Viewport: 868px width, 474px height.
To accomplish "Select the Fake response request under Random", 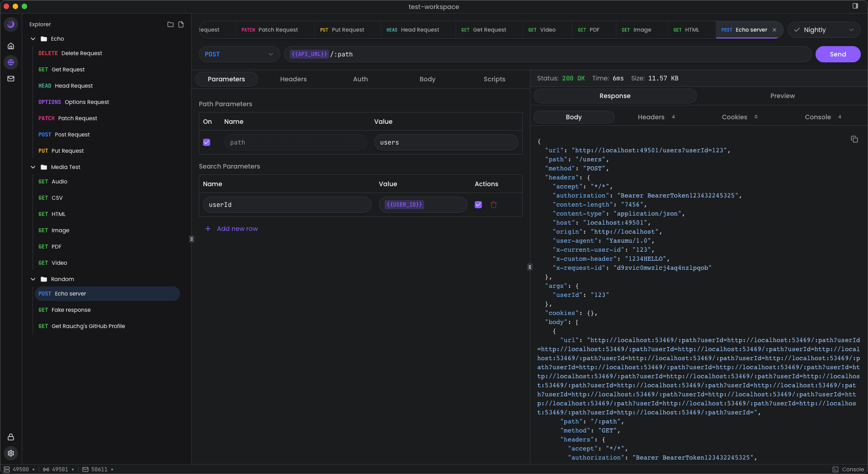I will point(70,310).
